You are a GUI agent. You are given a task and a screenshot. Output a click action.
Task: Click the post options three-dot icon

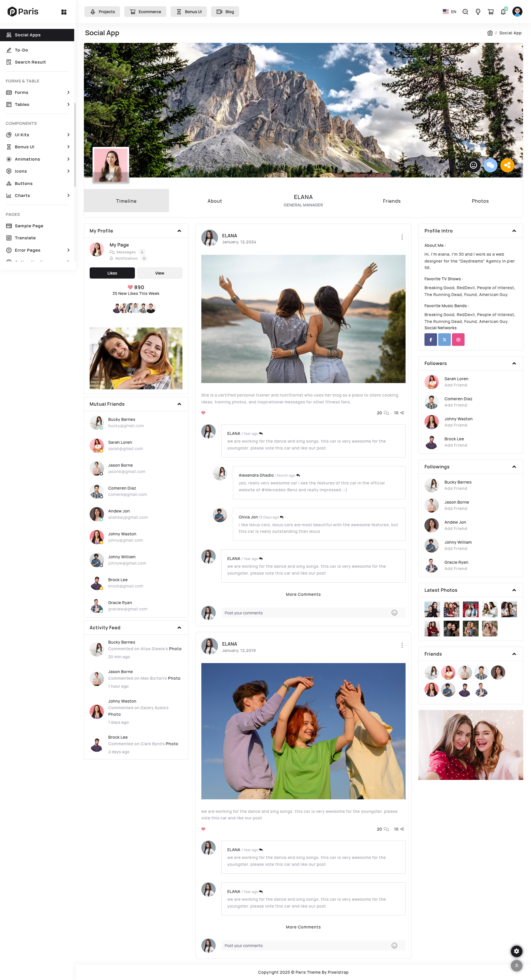point(402,237)
